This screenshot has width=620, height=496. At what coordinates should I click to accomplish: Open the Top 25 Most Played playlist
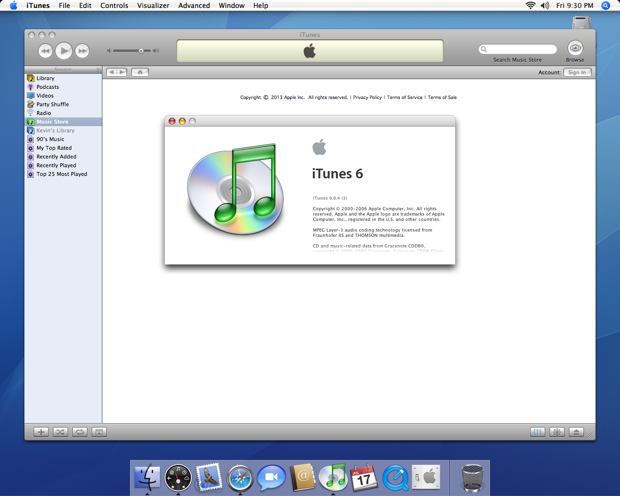tap(63, 174)
